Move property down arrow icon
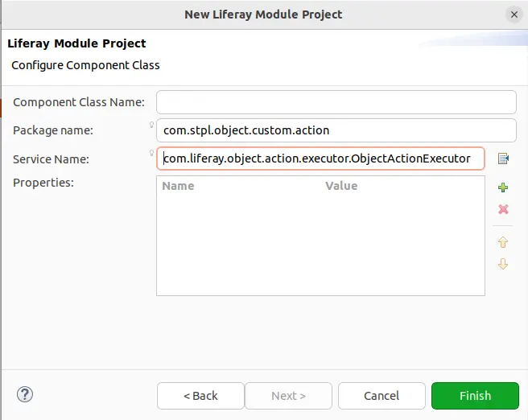Screen dimensions: 528x420 [503, 264]
